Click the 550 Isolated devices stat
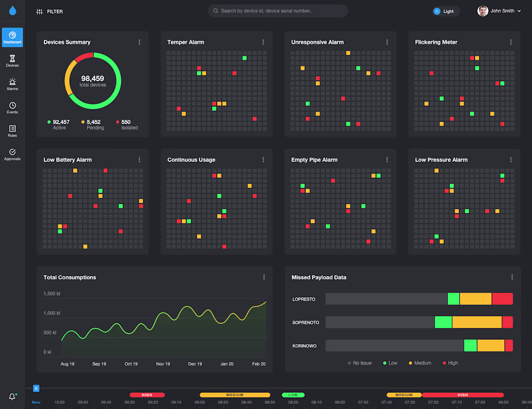Viewport: 532px width, 409px height. (x=127, y=124)
